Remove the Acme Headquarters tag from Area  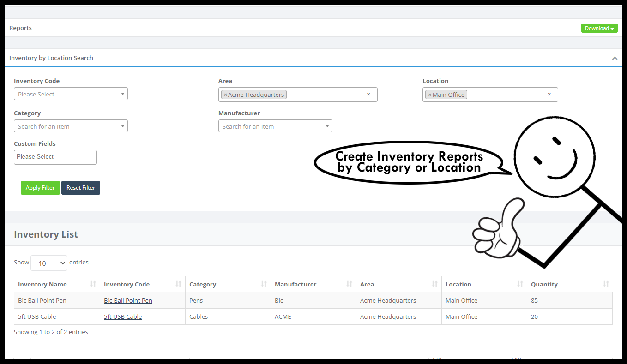[x=225, y=95]
